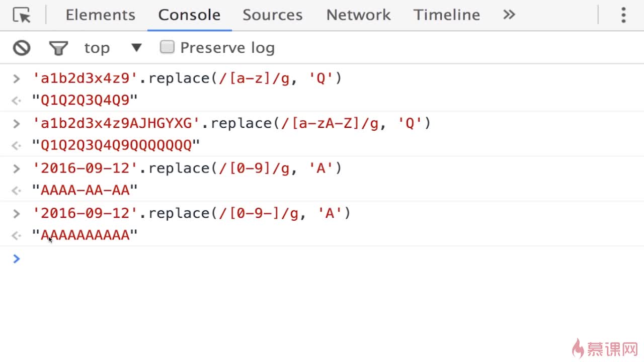The width and height of the screenshot is (644, 362).
Task: Open the three-dot DevTools customize menu
Action: click(x=623, y=15)
